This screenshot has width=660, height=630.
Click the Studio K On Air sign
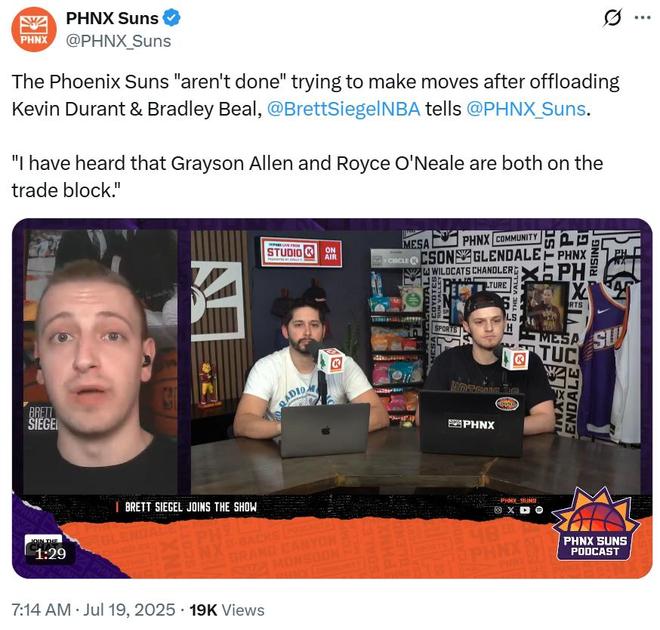click(x=301, y=252)
